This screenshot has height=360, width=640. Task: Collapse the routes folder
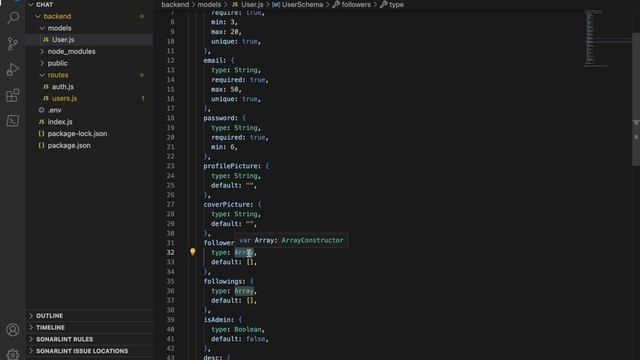point(42,75)
